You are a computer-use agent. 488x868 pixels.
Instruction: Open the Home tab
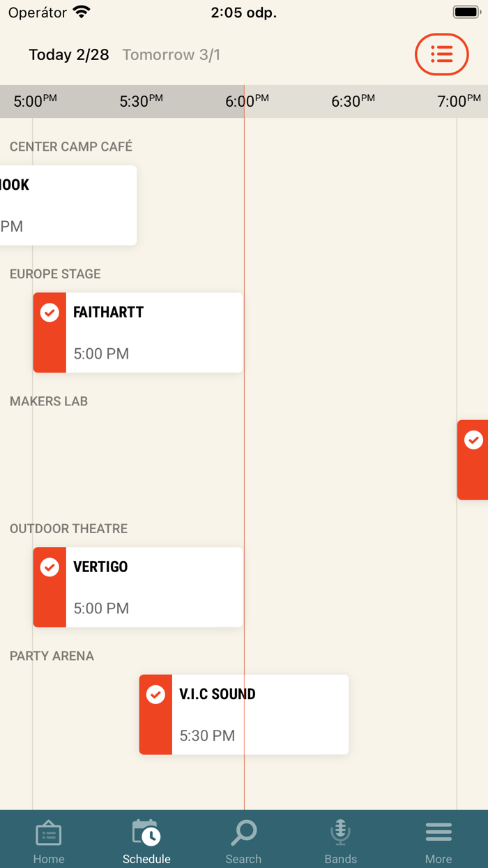(x=49, y=841)
